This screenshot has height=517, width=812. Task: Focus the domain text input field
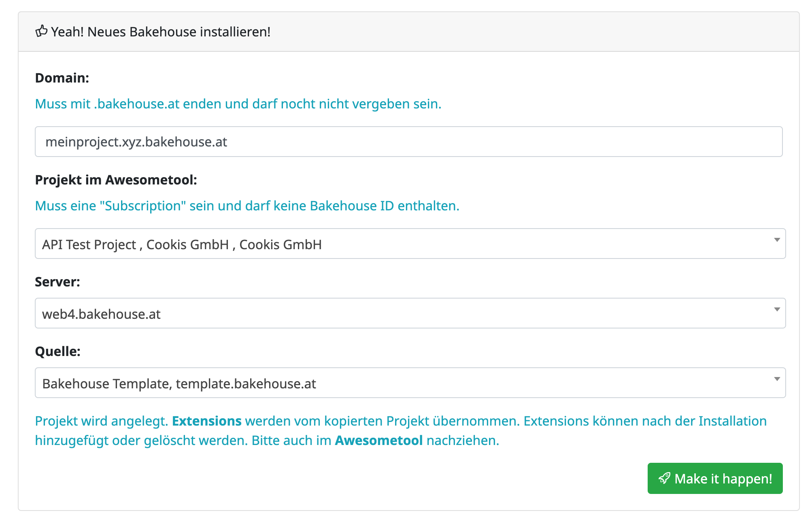tap(408, 142)
